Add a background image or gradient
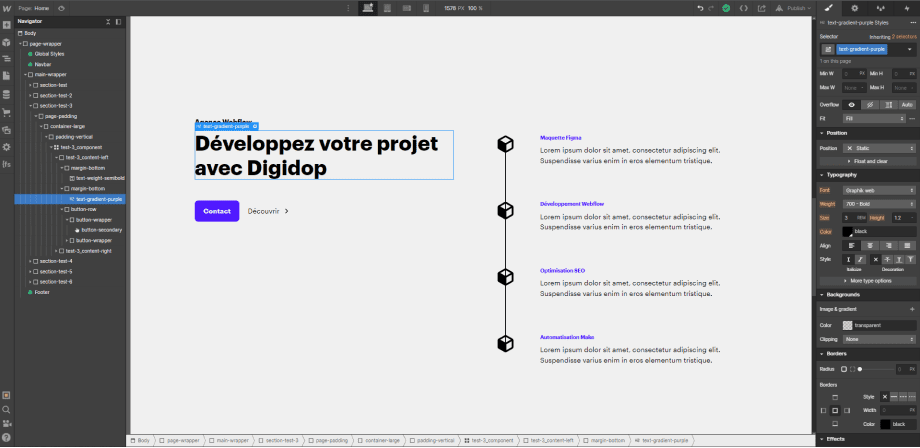The height and width of the screenshot is (448, 920). 912,309
